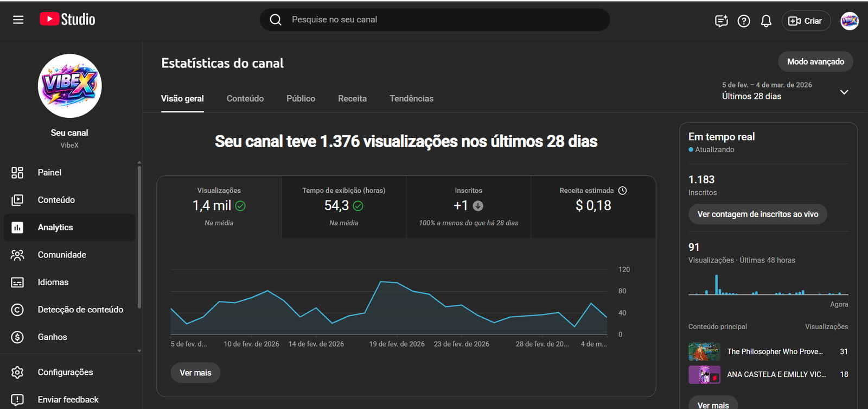The width and height of the screenshot is (868, 409).
Task: Click the green check beside 54,3 watch time
Action: [x=358, y=206]
